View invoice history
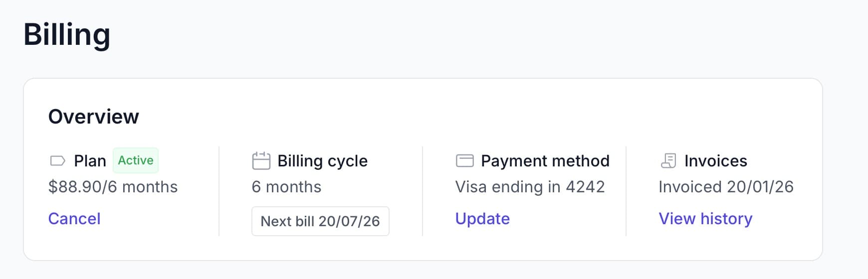The image size is (868, 279). point(705,219)
